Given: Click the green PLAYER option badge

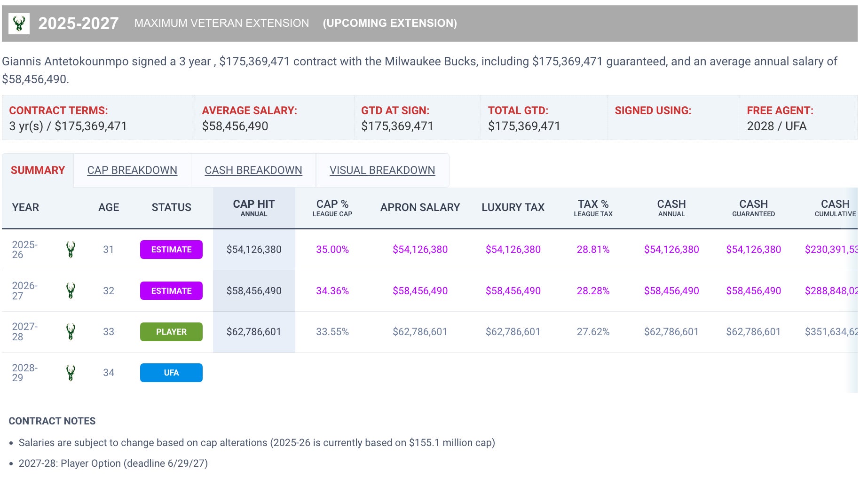Looking at the screenshot, I should pyautogui.click(x=171, y=332).
